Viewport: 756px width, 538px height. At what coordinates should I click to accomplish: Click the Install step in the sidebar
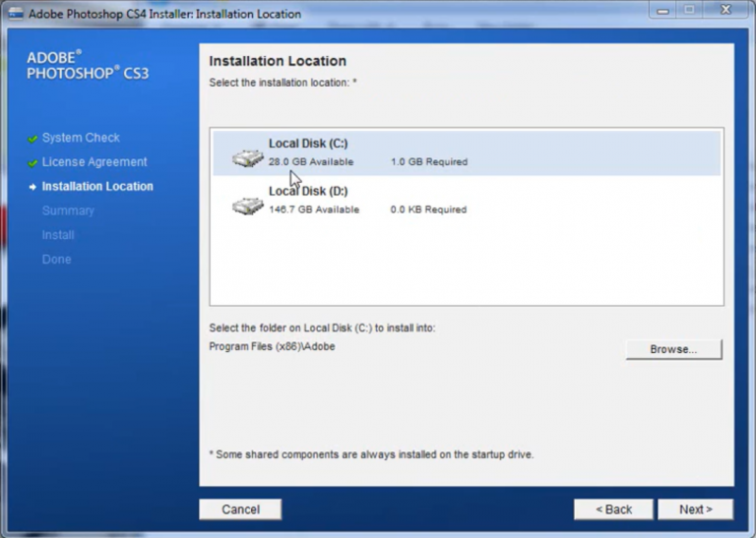click(x=58, y=235)
